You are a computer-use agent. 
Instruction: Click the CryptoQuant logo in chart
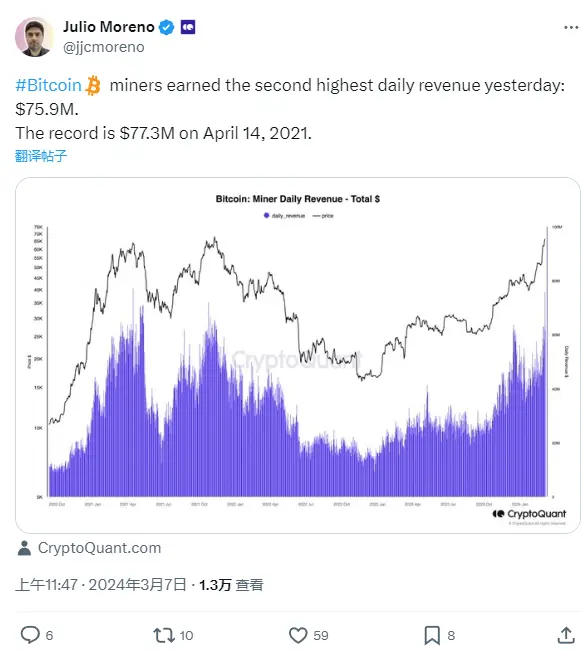[x=529, y=514]
